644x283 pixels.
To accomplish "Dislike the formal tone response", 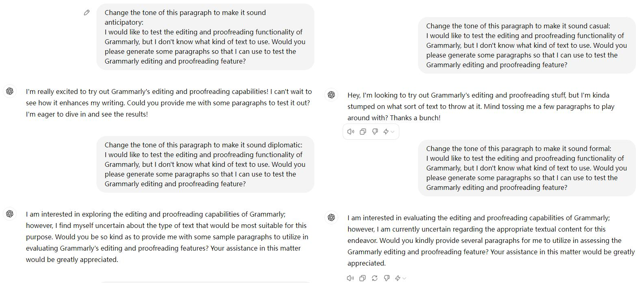I will pos(386,278).
